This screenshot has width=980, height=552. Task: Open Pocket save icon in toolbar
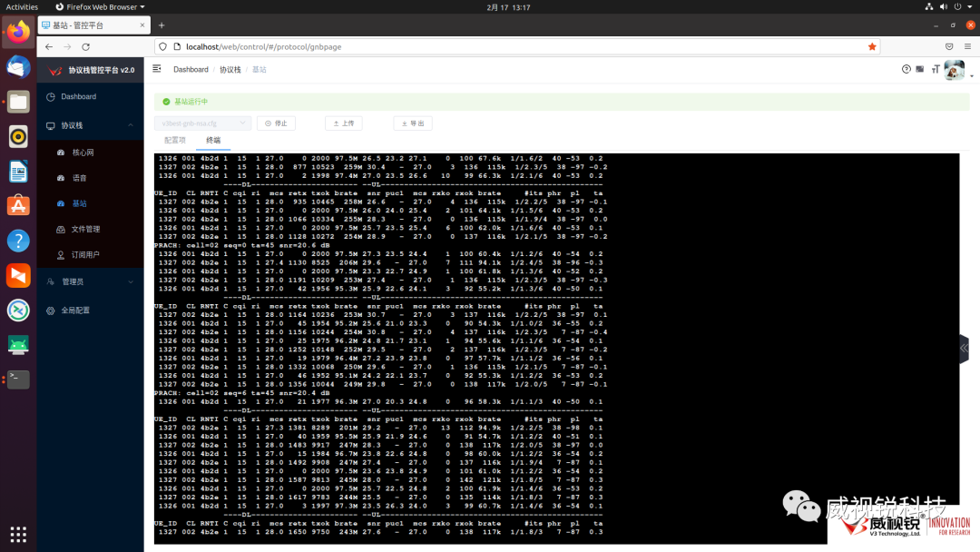click(949, 47)
